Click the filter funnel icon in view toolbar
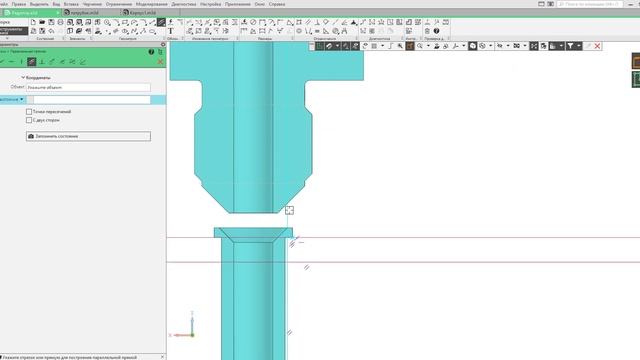 click(x=570, y=46)
